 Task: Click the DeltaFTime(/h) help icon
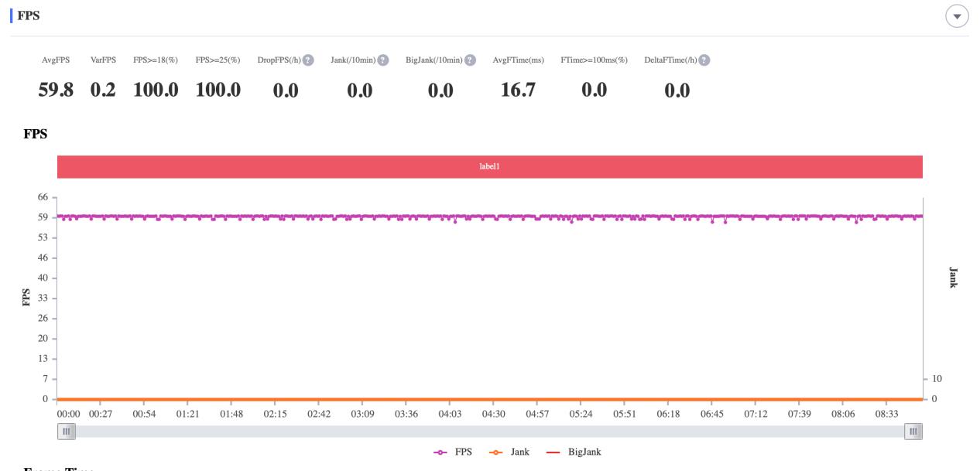(704, 60)
